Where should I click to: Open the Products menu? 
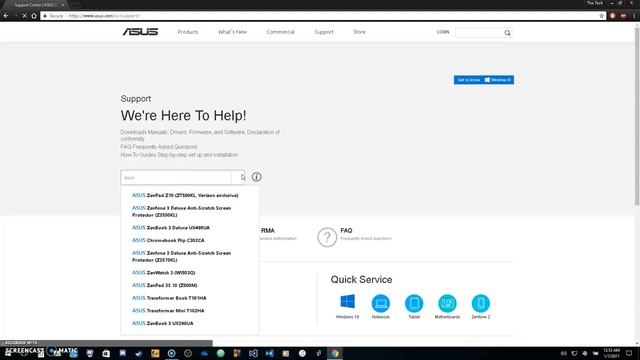click(x=188, y=32)
